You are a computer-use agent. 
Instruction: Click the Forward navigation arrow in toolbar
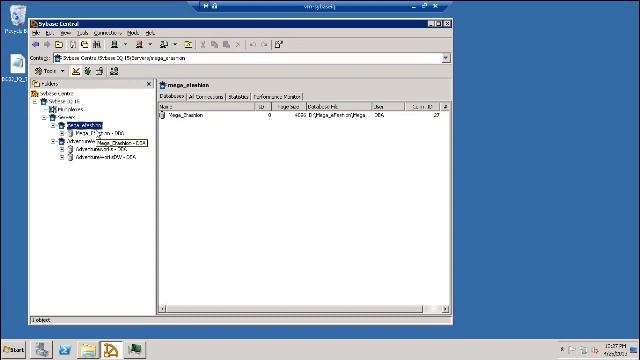[47, 44]
